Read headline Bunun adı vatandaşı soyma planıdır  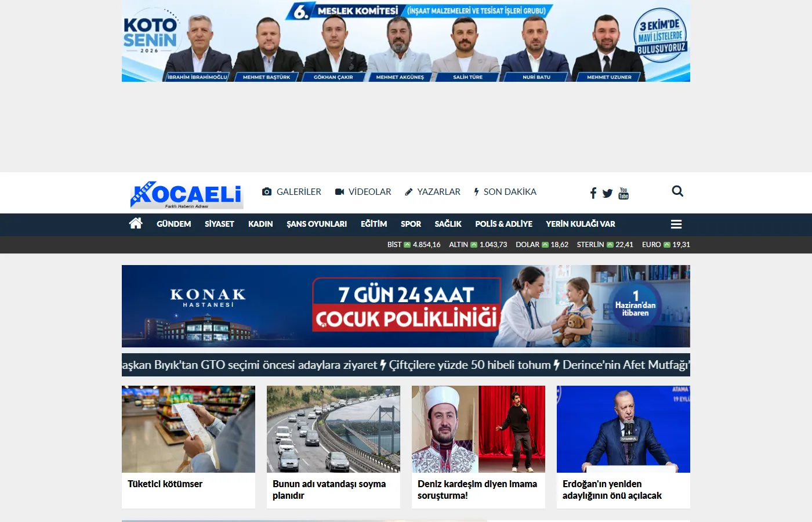coord(329,490)
